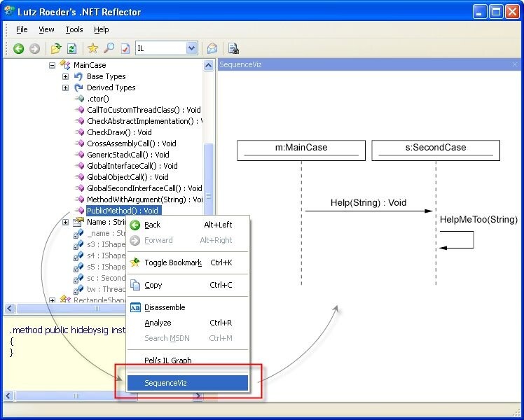This screenshot has height=420, width=524.
Task: Choose Copy in the context menu
Action: coord(188,285)
